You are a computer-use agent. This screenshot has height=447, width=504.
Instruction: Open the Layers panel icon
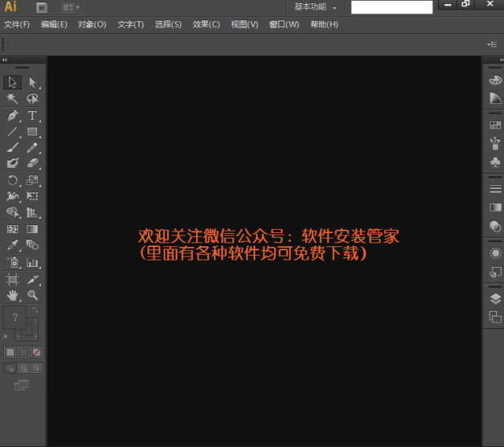pyautogui.click(x=495, y=298)
